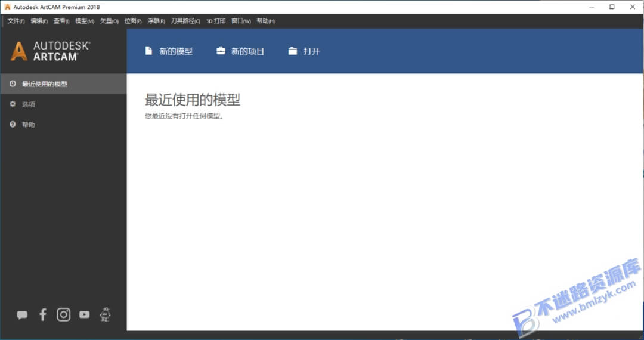Select 帮助 in the sidebar
Viewport: 644px width, 340px height.
click(x=64, y=125)
